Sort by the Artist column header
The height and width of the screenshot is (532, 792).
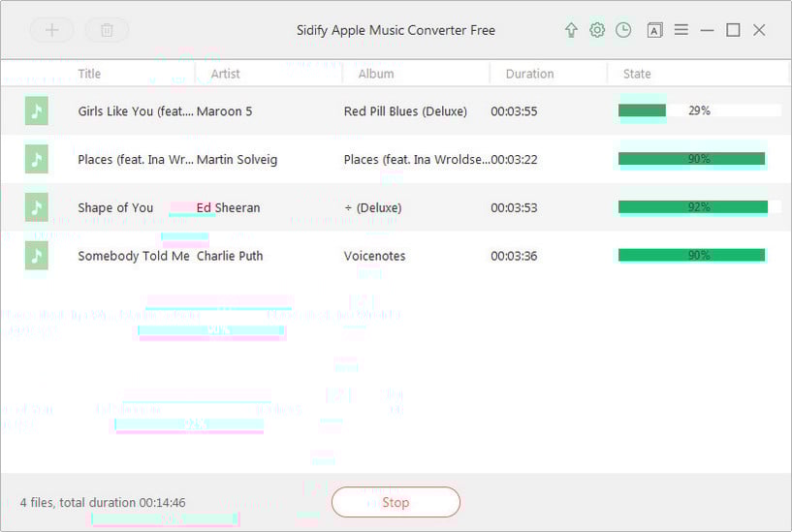[x=225, y=74]
